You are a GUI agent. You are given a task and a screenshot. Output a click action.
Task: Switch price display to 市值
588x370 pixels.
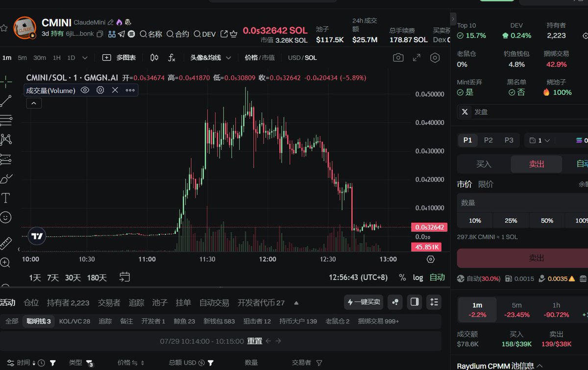click(268, 58)
